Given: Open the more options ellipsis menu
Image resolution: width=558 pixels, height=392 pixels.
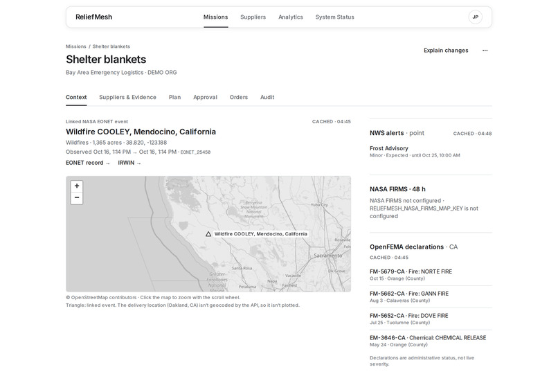Looking at the screenshot, I should coord(485,50).
